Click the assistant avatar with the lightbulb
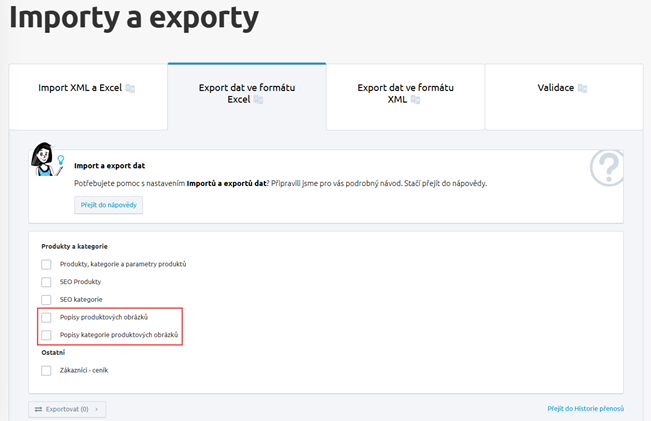 [x=45, y=160]
